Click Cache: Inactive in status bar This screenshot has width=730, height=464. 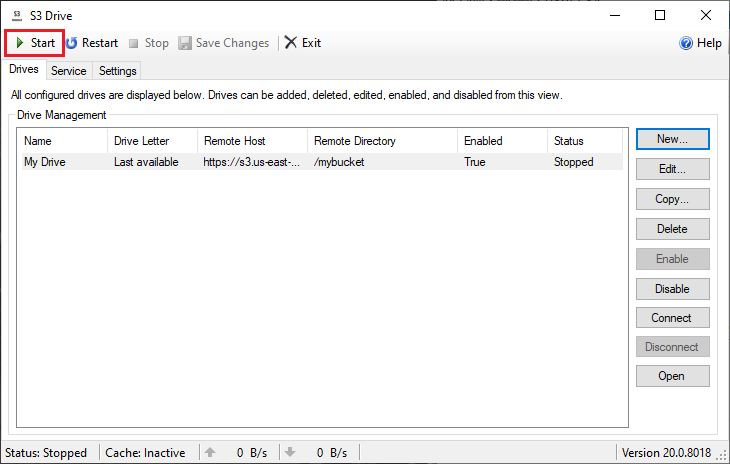(145, 453)
